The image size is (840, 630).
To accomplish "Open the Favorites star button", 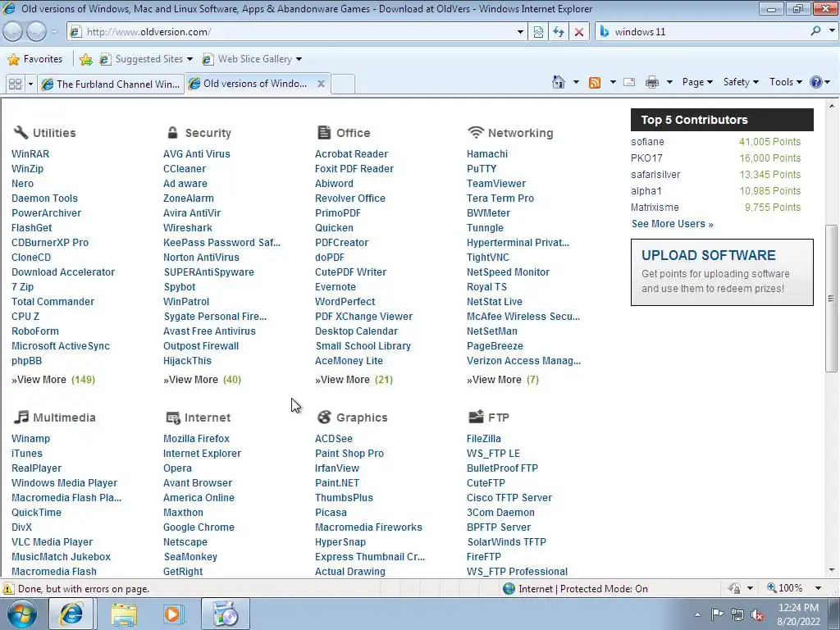I will coord(35,59).
